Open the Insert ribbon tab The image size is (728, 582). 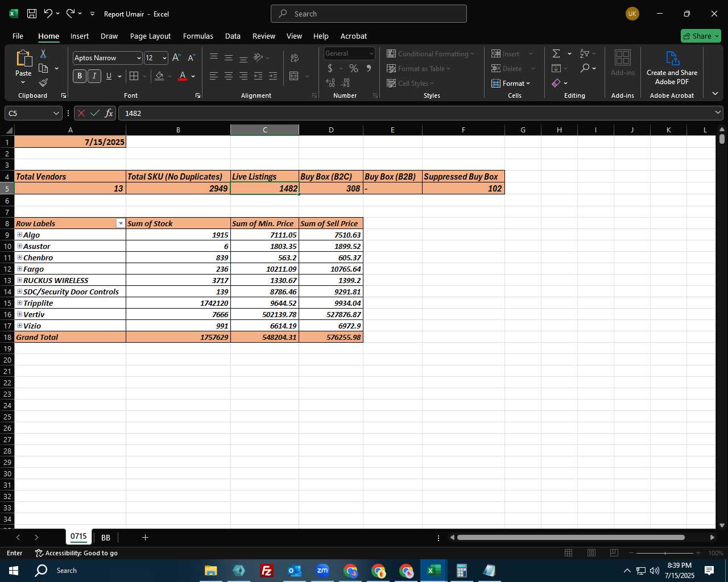[x=80, y=36]
